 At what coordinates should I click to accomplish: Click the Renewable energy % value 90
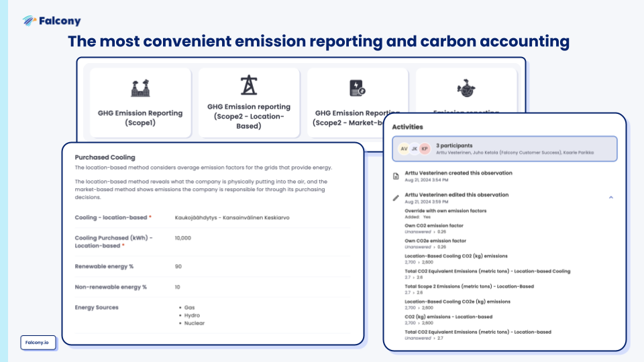tap(178, 266)
